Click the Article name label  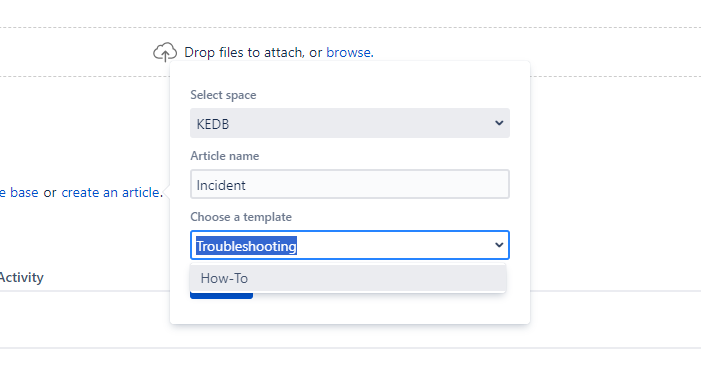224,156
